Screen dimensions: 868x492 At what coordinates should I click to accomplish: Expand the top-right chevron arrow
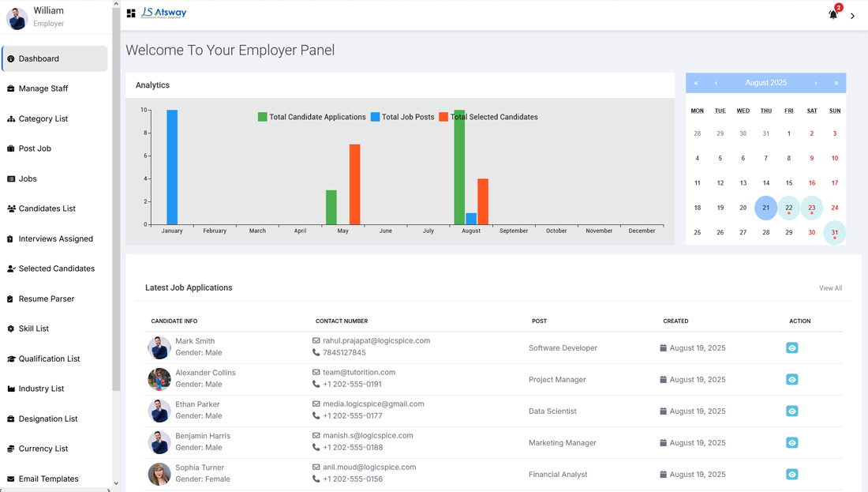tap(852, 16)
